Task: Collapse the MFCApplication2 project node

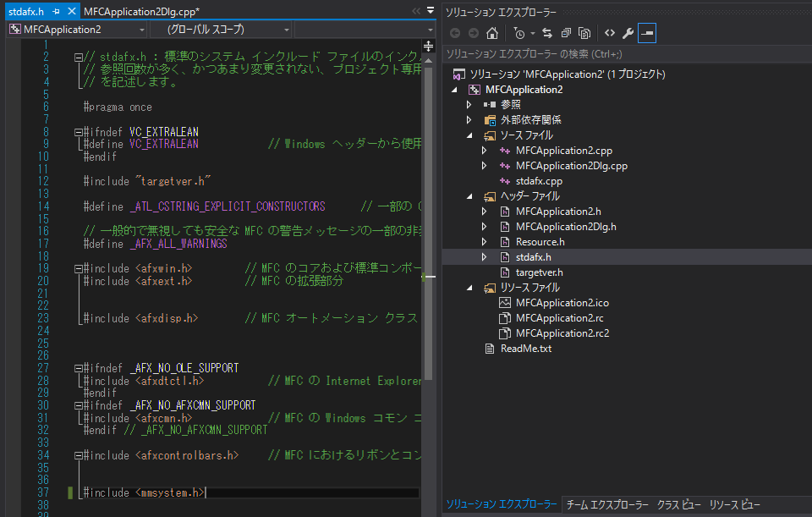Action: (455, 91)
